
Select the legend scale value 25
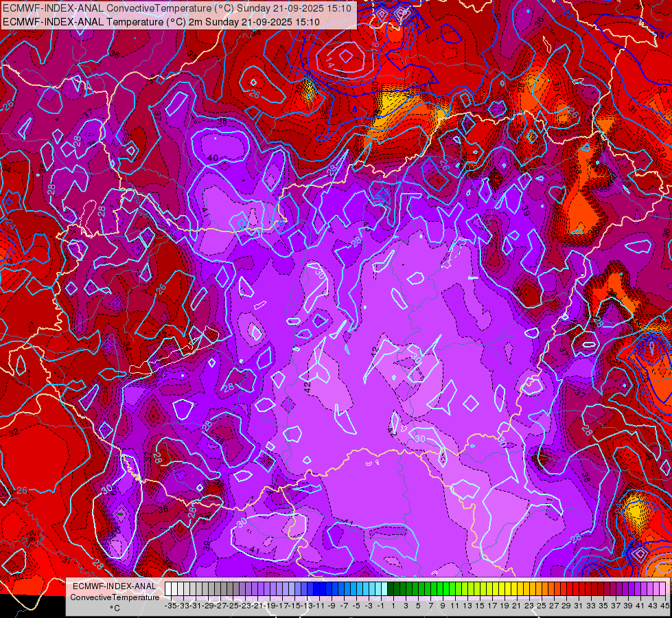pyautogui.click(x=542, y=606)
